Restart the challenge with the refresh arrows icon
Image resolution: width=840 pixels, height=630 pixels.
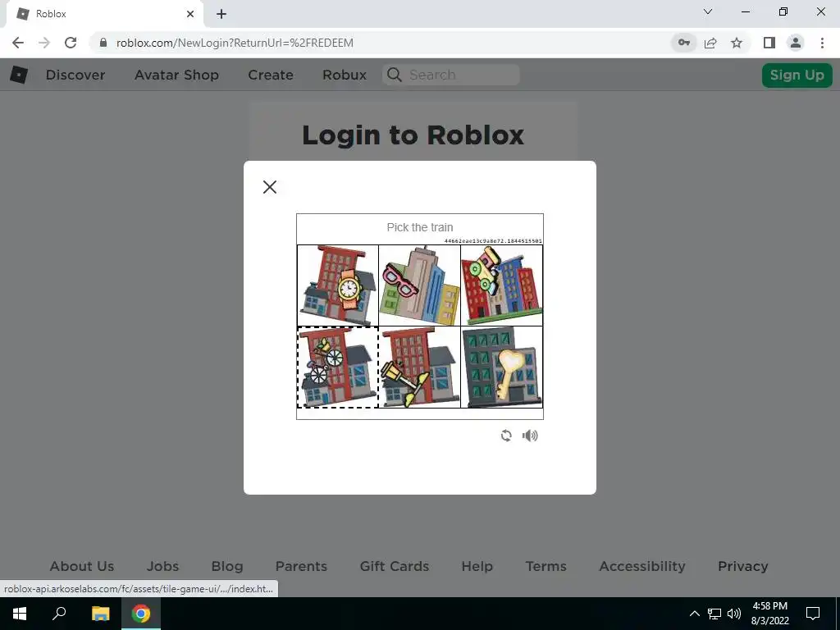(x=506, y=436)
